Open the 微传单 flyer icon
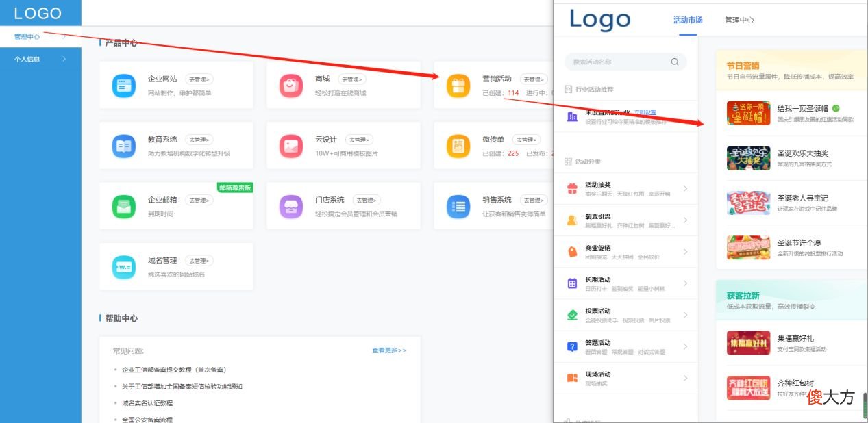 coord(458,146)
